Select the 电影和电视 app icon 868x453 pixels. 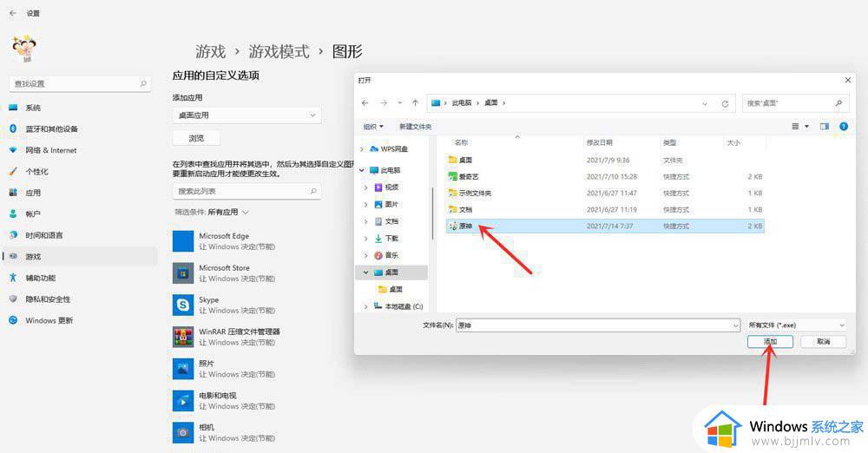pos(182,400)
